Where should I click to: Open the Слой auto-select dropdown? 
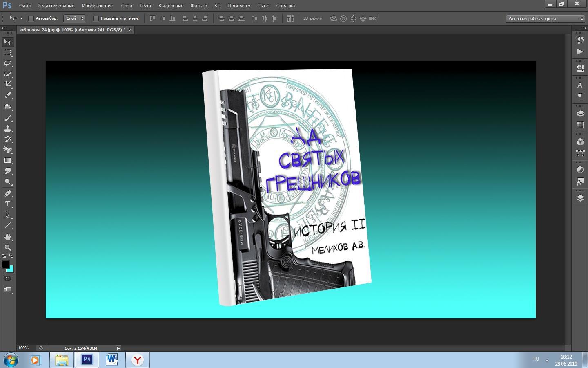click(x=75, y=18)
